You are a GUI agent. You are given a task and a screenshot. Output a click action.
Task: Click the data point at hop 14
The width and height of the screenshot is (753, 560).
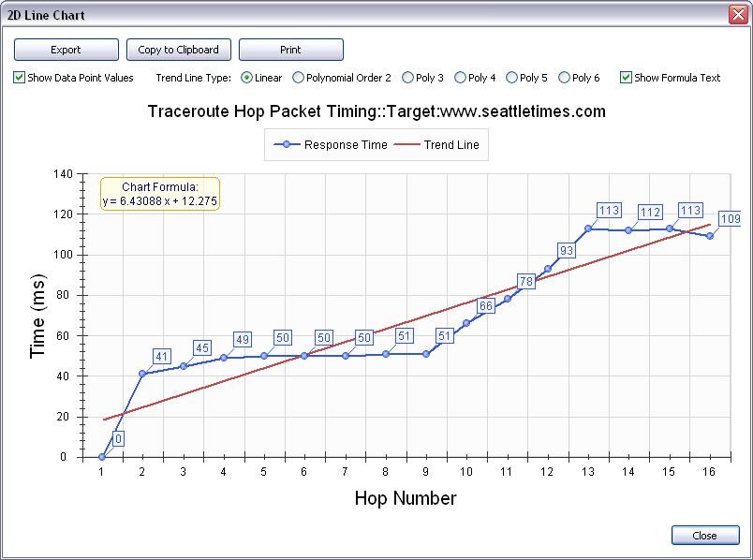[x=628, y=230]
